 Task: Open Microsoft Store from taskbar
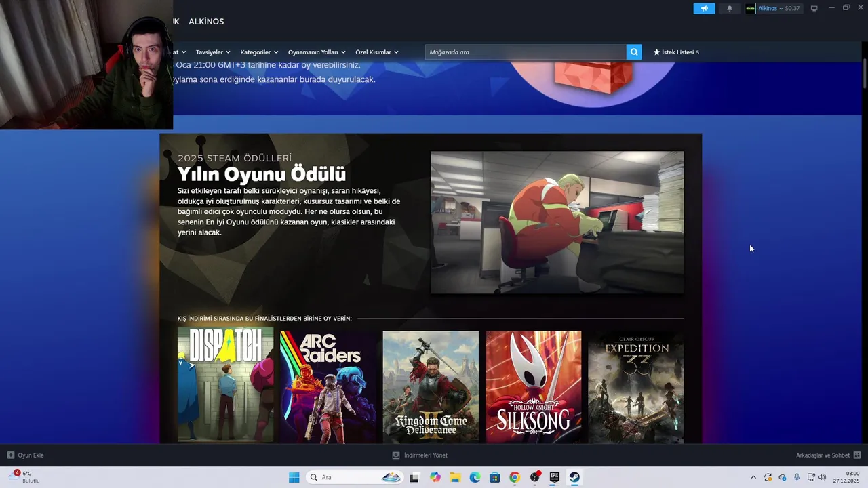(x=494, y=477)
